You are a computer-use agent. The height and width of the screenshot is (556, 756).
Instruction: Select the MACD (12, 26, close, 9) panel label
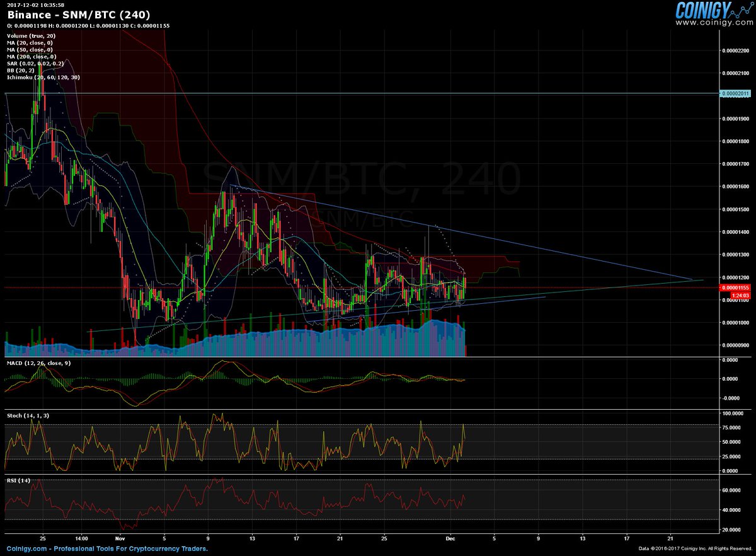coord(38,363)
